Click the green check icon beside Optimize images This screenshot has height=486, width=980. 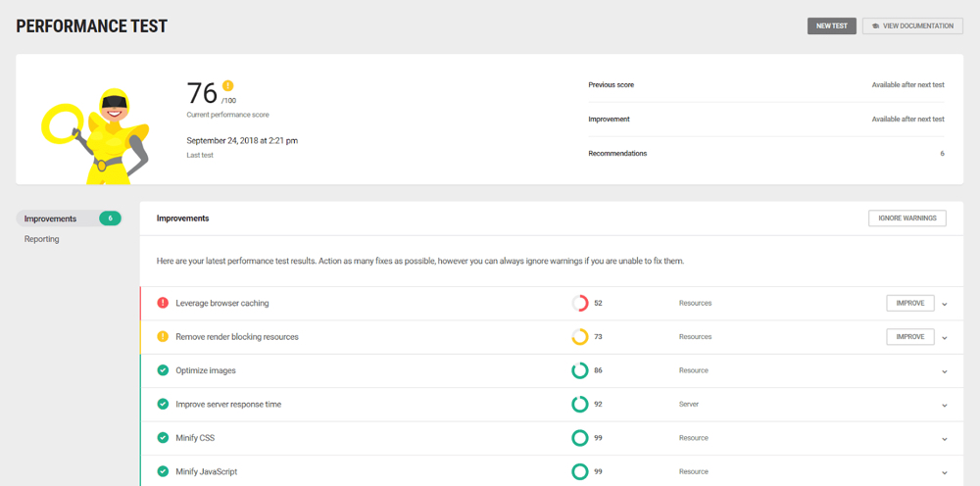pos(163,370)
